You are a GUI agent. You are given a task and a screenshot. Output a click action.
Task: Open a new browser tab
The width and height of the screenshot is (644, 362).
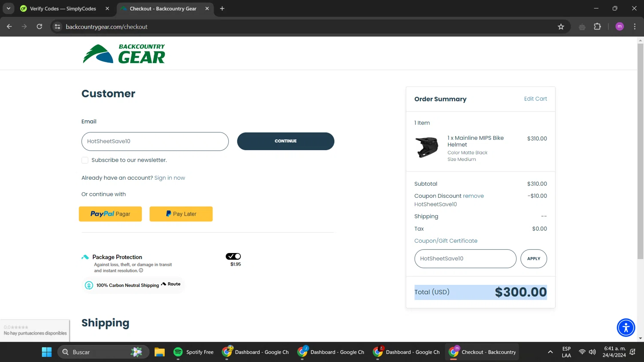(x=222, y=9)
